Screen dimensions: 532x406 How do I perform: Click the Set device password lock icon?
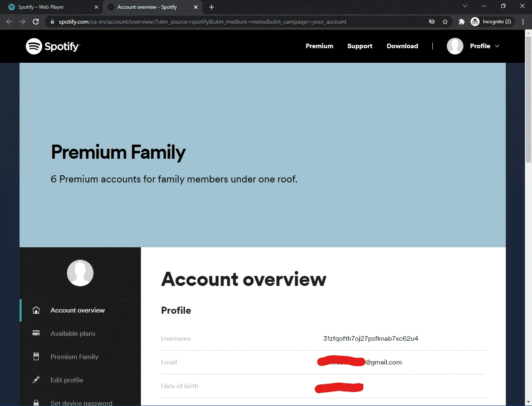tap(36, 403)
